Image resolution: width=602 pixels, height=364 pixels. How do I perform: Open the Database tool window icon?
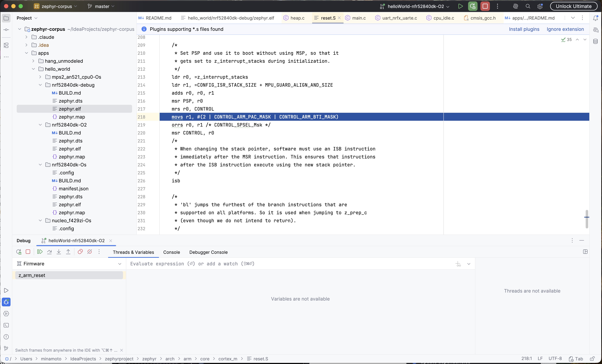595,42
